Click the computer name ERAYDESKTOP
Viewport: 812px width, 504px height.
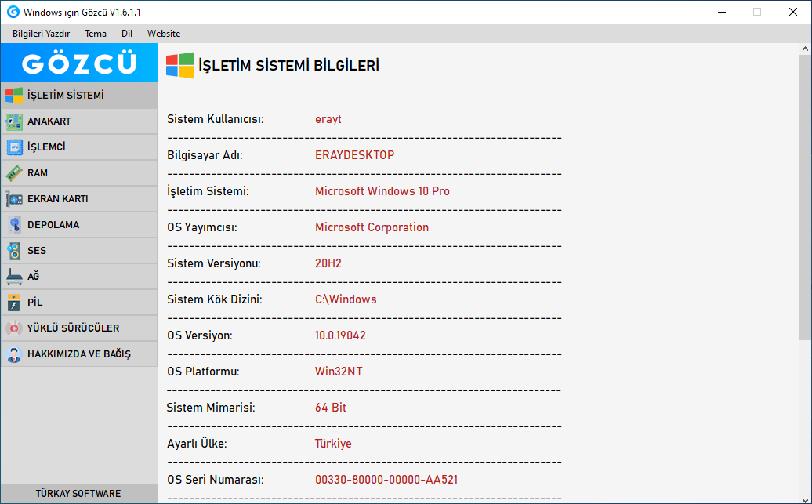(355, 155)
